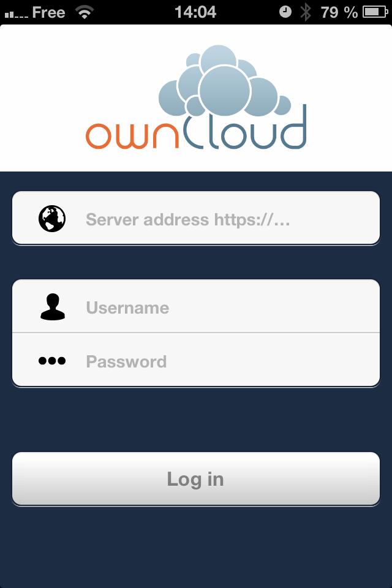This screenshot has height=588, width=392.
Task: Click the blue "Cloud" logo text
Action: point(246,127)
